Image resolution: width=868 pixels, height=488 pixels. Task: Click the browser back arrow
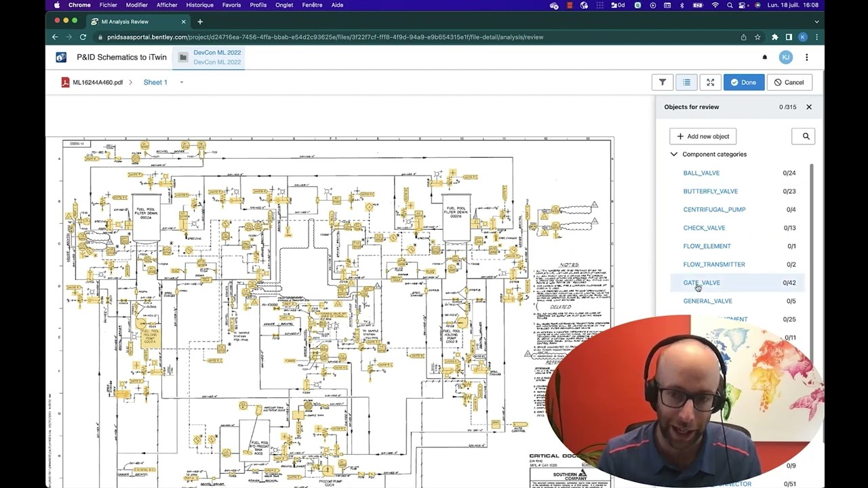coord(55,37)
